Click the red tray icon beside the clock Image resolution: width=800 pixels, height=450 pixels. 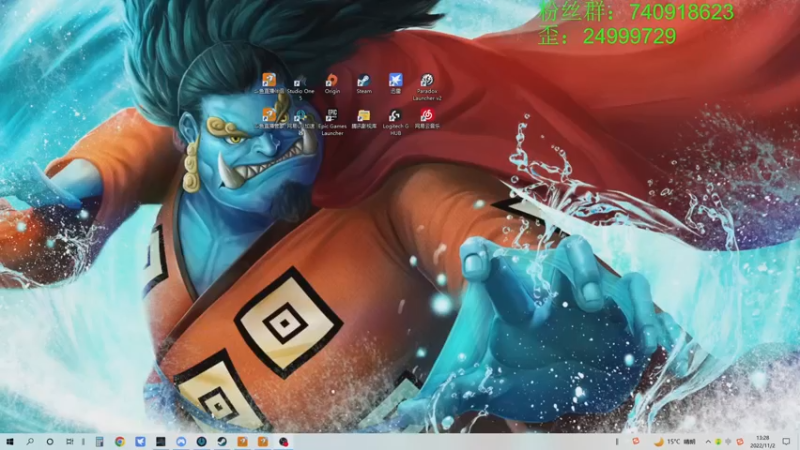point(740,442)
